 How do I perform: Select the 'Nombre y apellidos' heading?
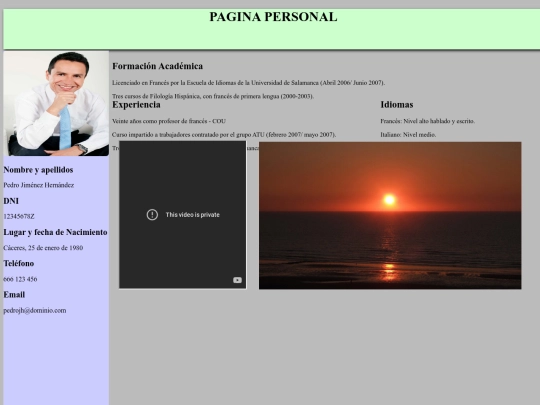[x=38, y=170]
